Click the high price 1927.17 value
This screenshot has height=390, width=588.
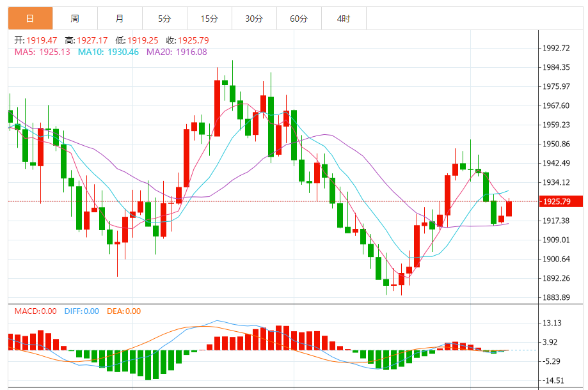click(92, 40)
